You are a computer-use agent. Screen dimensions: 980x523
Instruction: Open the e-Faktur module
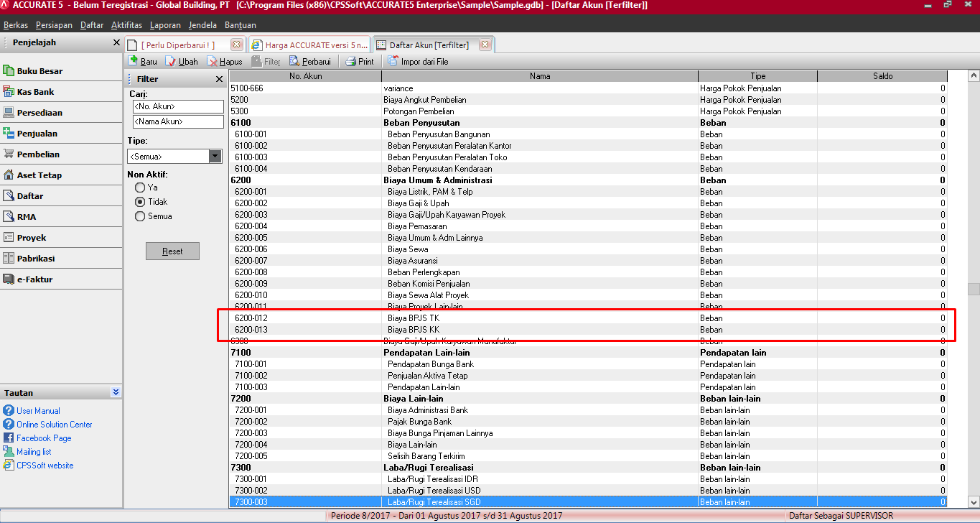(x=34, y=279)
